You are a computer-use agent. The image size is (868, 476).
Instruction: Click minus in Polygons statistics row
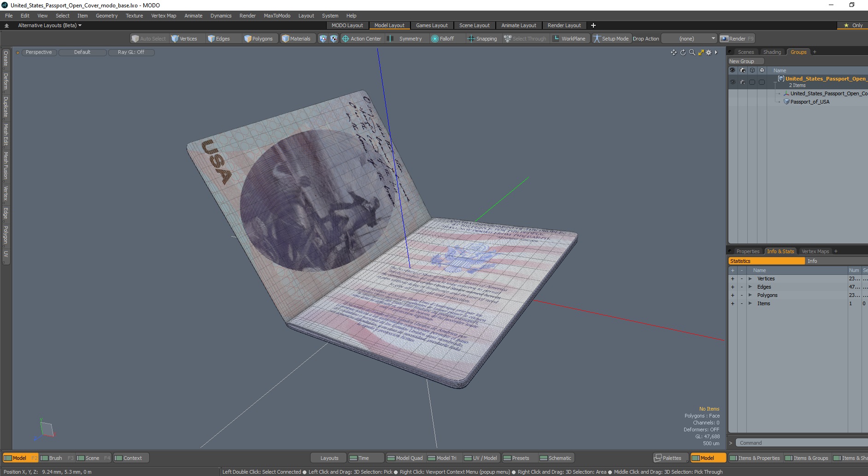pyautogui.click(x=741, y=295)
